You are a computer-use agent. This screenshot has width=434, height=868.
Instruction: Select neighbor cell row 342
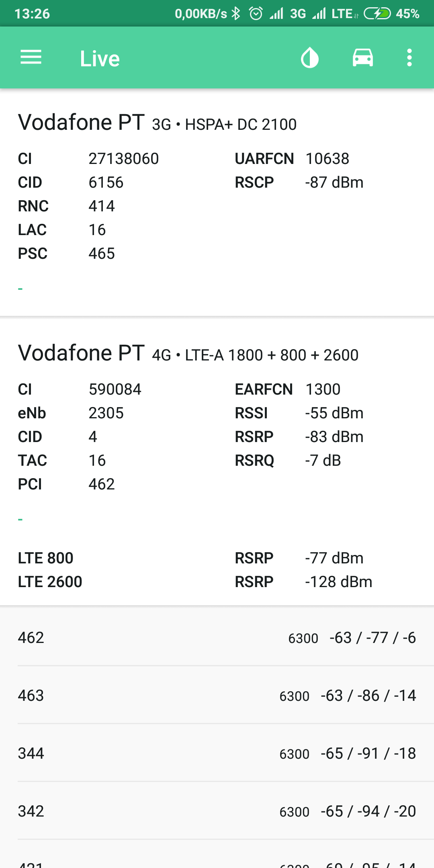[217, 811]
